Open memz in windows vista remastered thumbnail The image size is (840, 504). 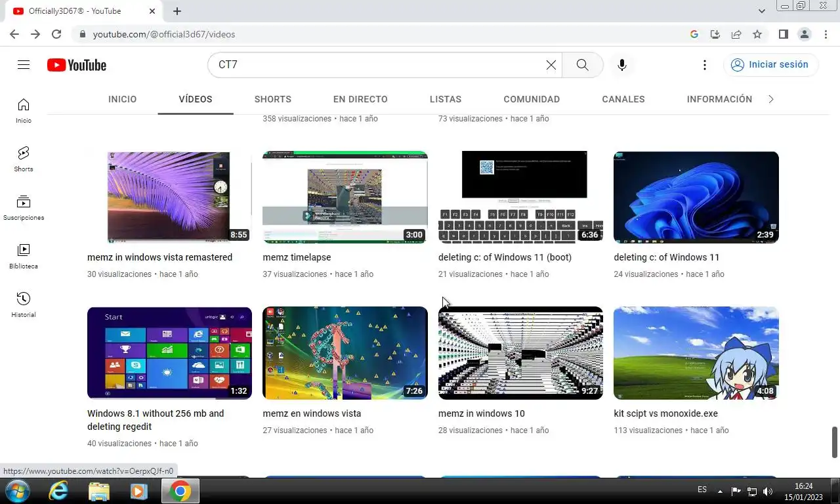[169, 197]
